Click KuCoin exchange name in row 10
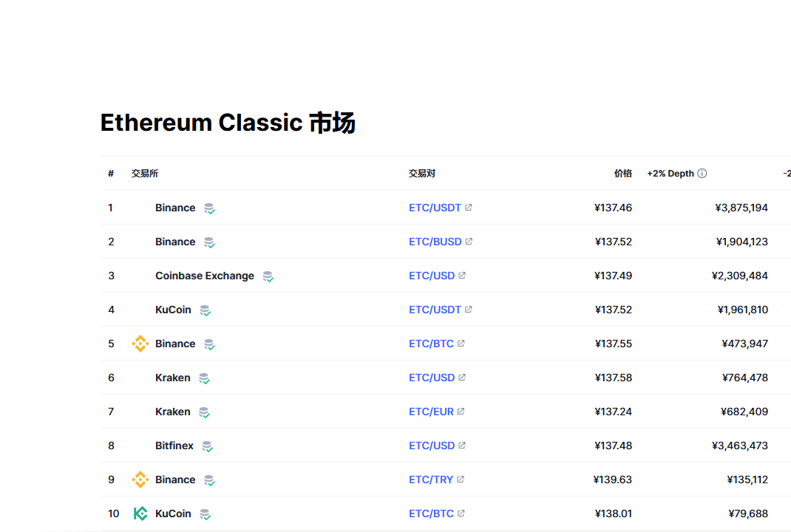Viewport: 791px width, 532px height. pos(173,514)
